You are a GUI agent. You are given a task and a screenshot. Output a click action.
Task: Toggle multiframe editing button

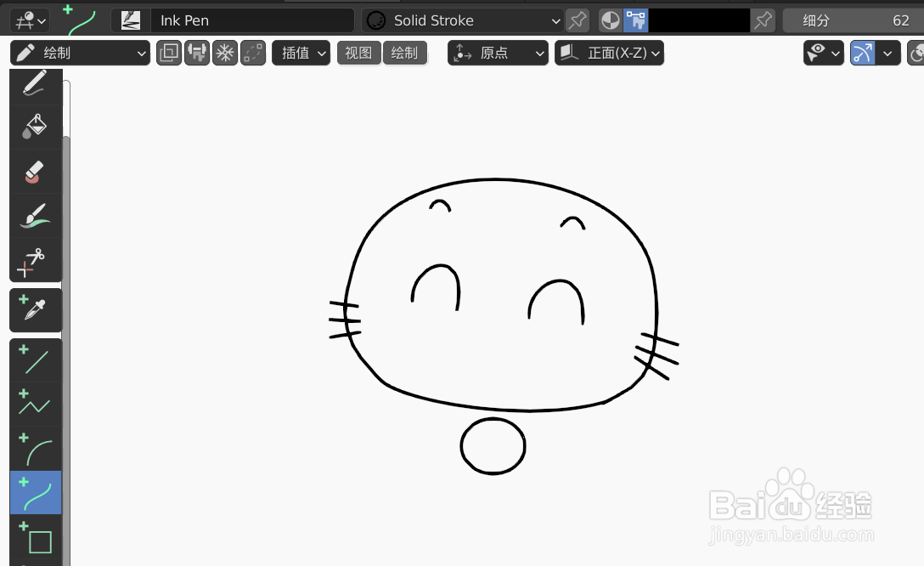tap(168, 53)
